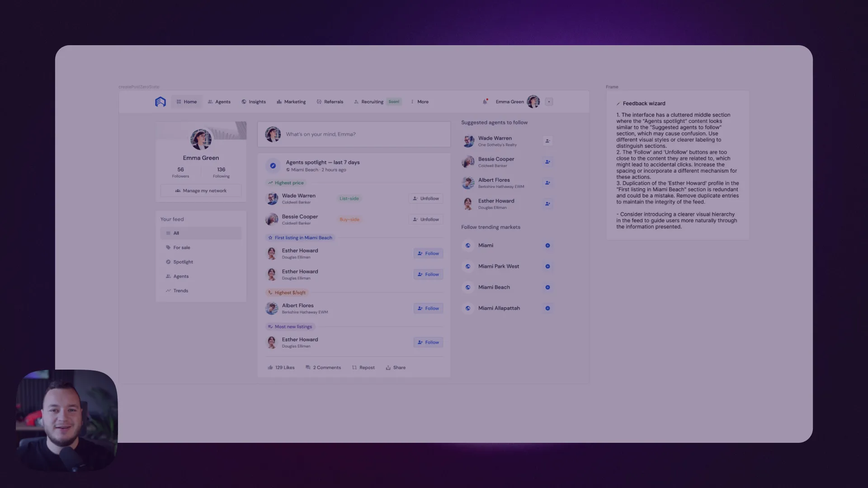Open the notification bell icon
This screenshot has width=868, height=488.
(x=485, y=101)
